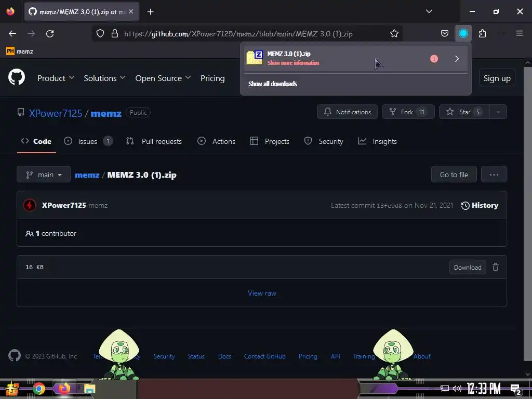Expand the Product menu

click(56, 78)
